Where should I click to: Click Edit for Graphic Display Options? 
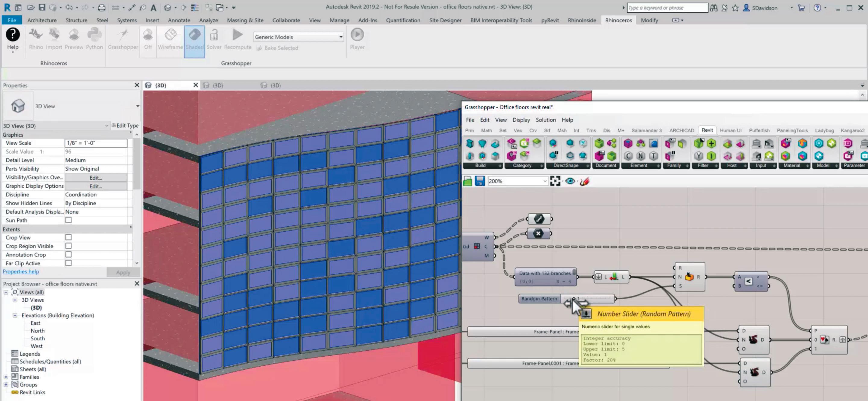click(x=96, y=186)
